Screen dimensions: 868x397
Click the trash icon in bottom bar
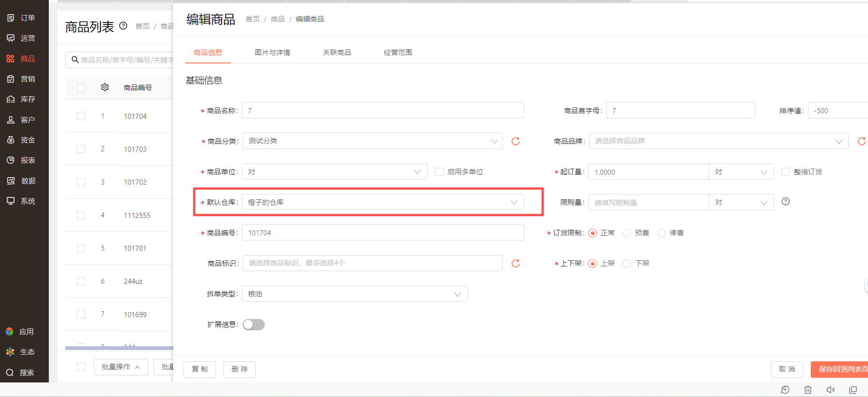(x=808, y=389)
